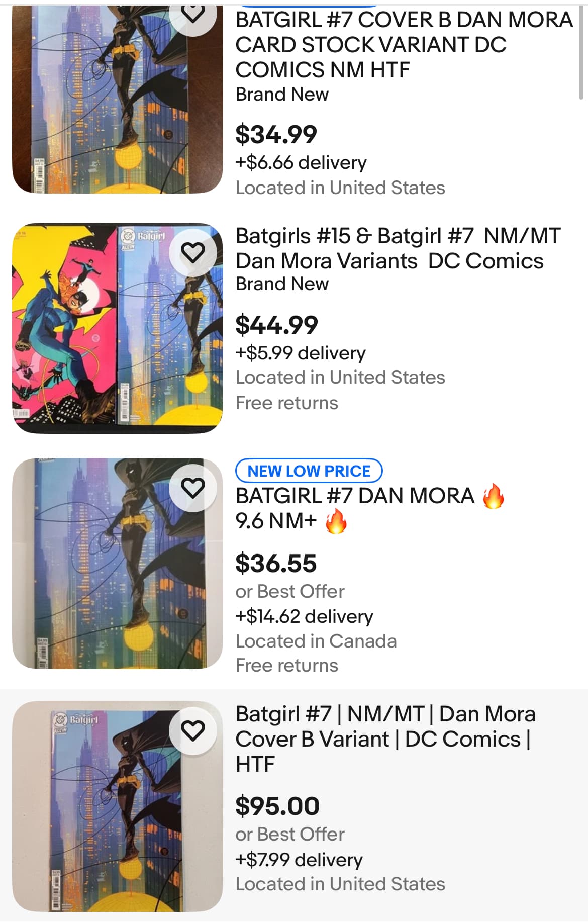Tap the $44.99 price
Image resolution: width=588 pixels, height=924 pixels.
(276, 325)
